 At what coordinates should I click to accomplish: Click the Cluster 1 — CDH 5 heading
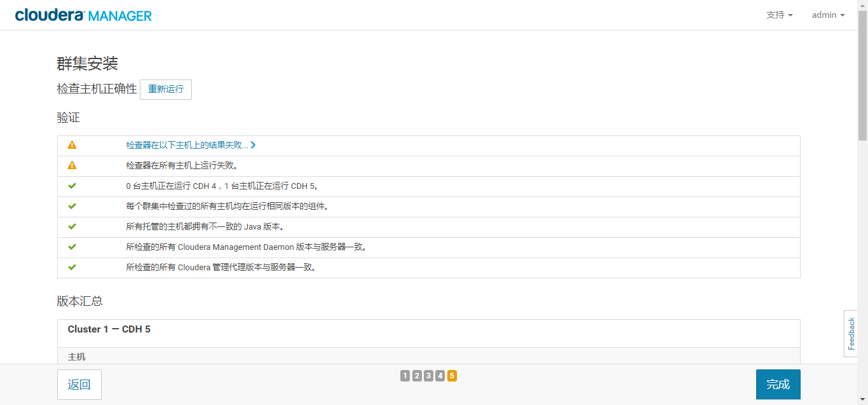pos(109,329)
